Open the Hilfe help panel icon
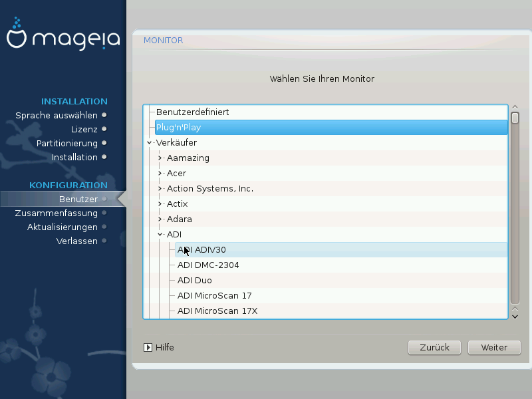Viewport: 532px width, 399px height. [x=148, y=347]
